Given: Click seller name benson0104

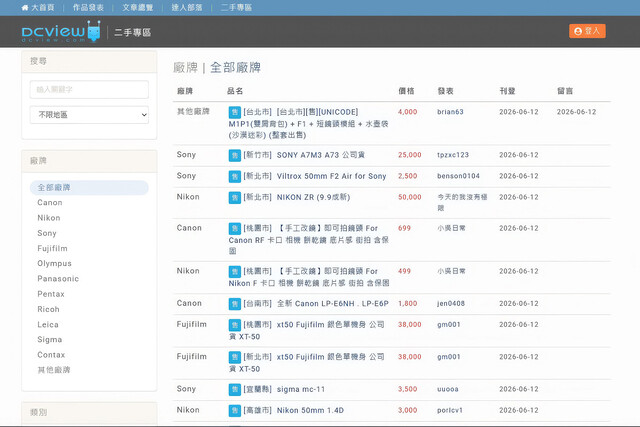Looking at the screenshot, I should point(458,176).
